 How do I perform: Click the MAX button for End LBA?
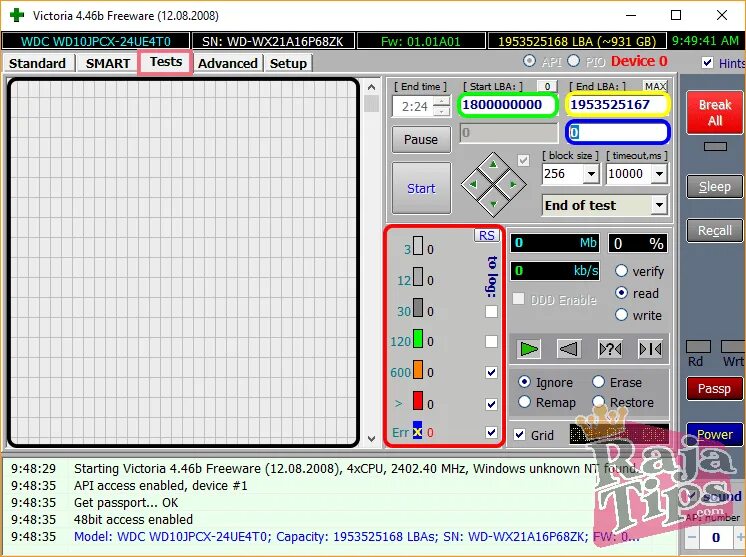(656, 86)
